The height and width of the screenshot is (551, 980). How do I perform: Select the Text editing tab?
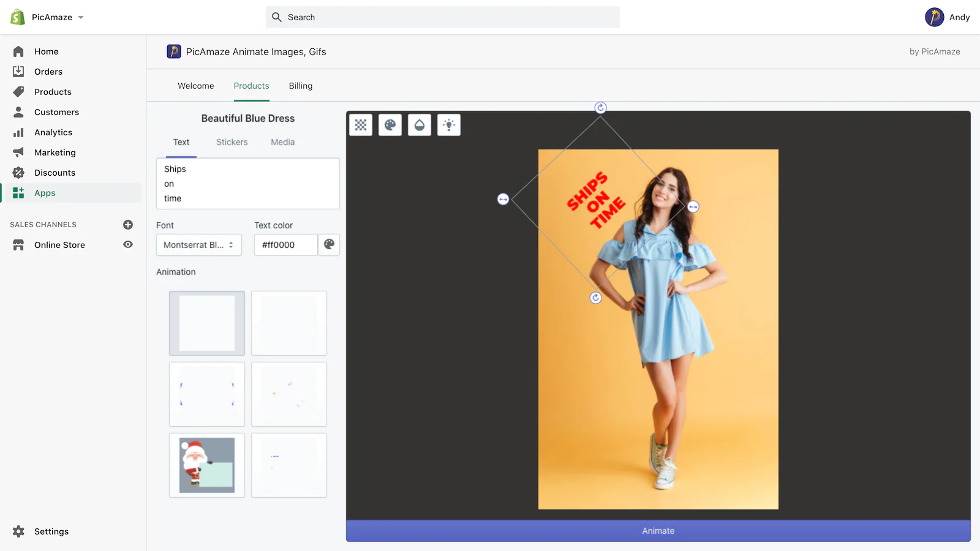(x=181, y=142)
